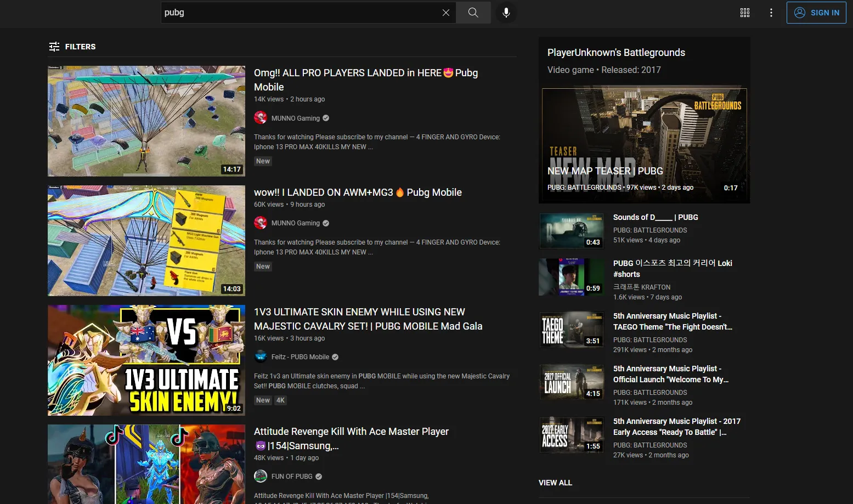
Task: Click 'Video game • Released: 2017' text
Action: click(604, 70)
